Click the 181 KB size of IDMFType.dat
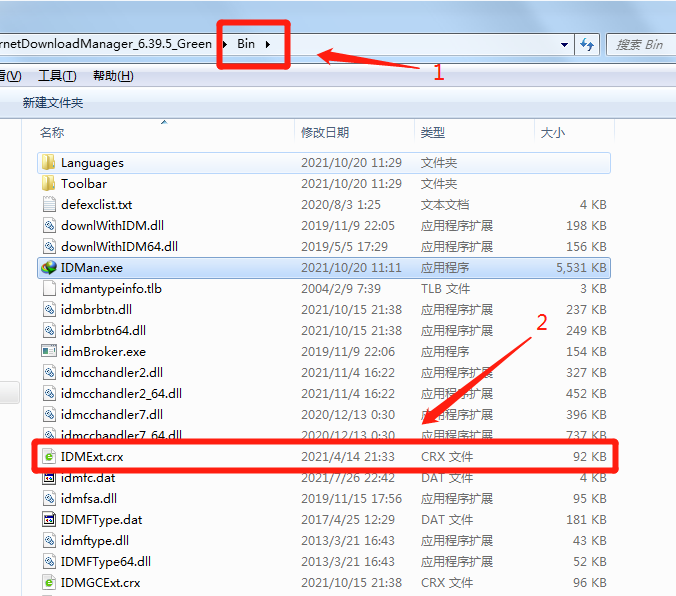This screenshot has height=596, width=676. point(586,520)
